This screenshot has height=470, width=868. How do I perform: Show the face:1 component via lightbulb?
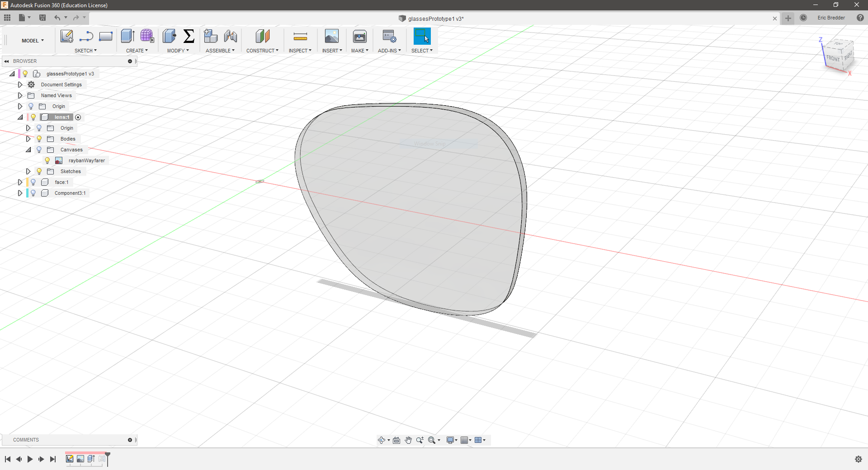(x=33, y=182)
